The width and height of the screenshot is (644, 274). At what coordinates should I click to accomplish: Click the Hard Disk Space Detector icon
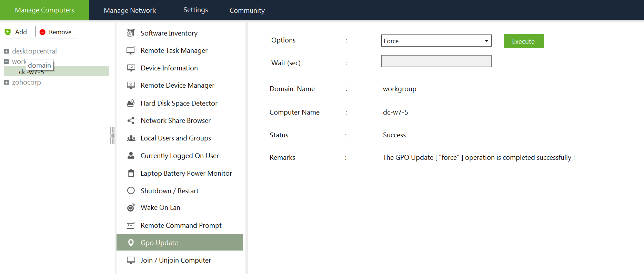coord(131,103)
